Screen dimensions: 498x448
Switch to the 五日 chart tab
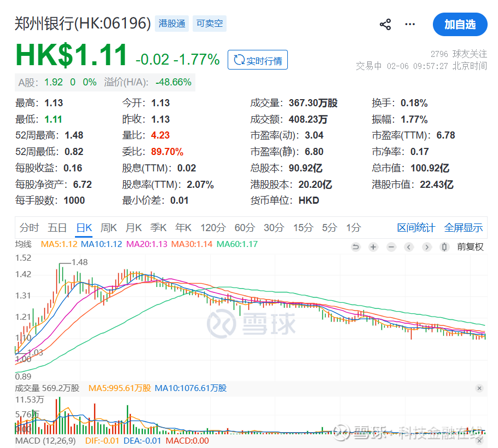point(57,228)
